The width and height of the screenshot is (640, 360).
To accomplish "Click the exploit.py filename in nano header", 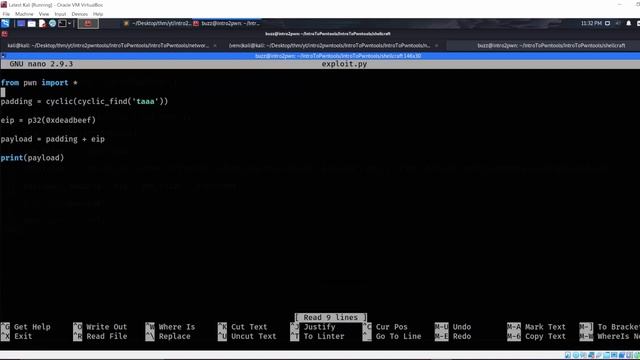I will (344, 64).
